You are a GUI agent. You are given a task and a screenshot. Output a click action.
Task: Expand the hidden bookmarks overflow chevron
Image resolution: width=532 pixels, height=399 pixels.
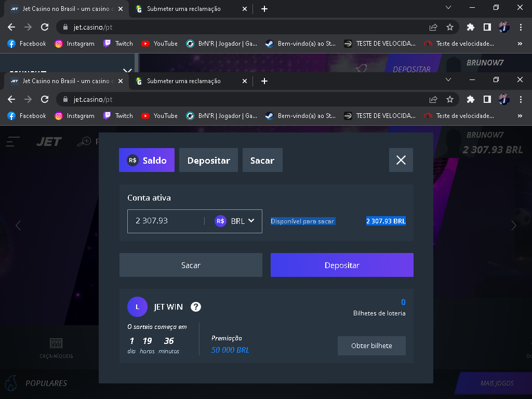click(x=520, y=116)
